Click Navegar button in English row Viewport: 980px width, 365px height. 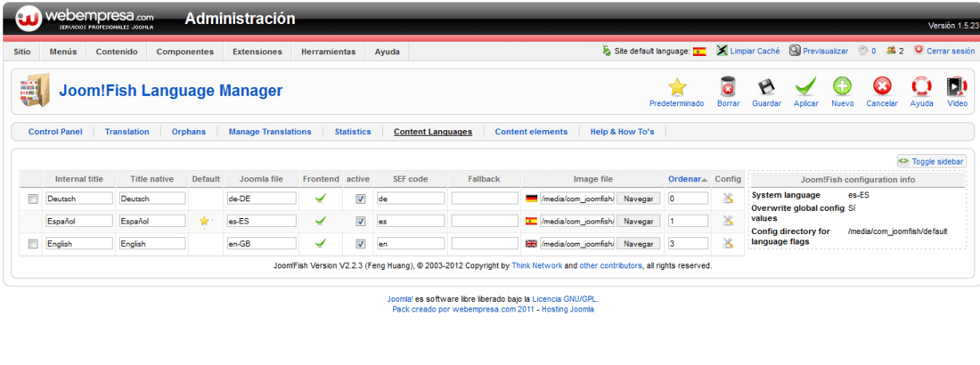[x=639, y=244]
